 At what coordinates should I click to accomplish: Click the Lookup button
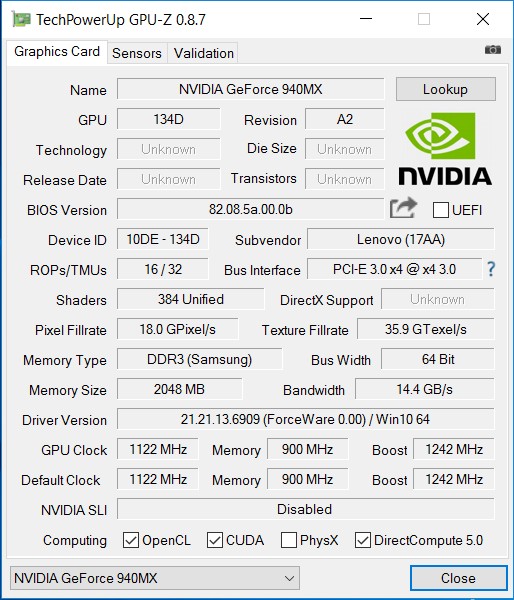point(445,89)
